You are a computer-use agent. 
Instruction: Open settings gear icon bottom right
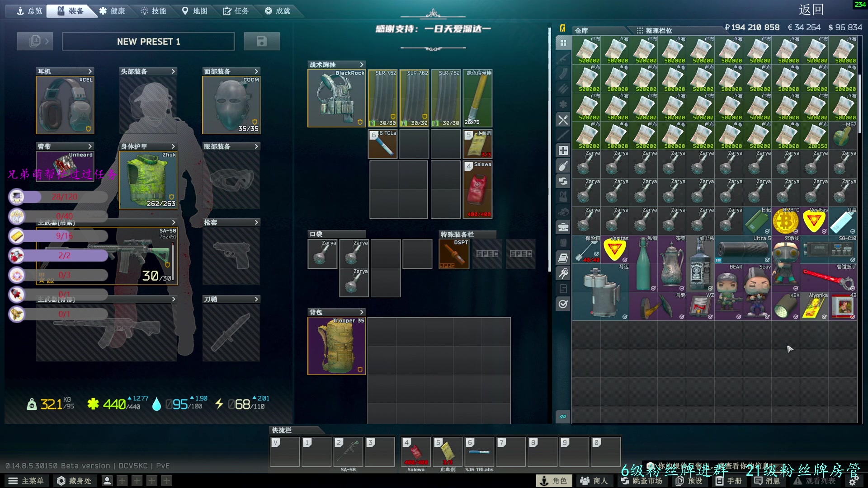pos(853,481)
